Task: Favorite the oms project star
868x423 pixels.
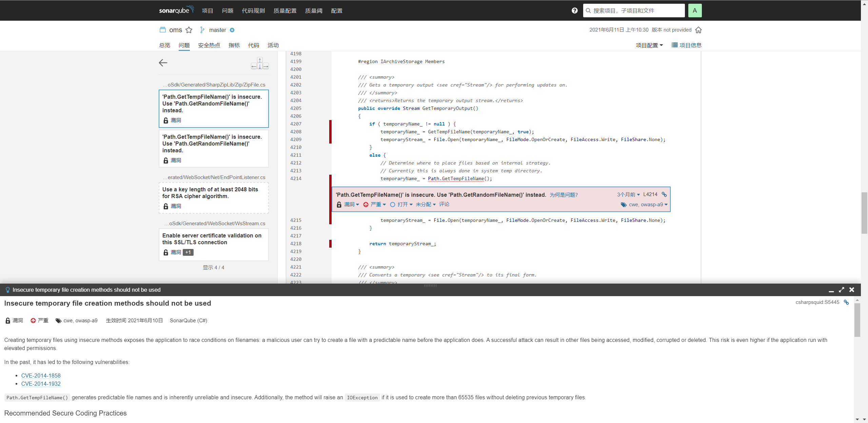Action: point(189,30)
